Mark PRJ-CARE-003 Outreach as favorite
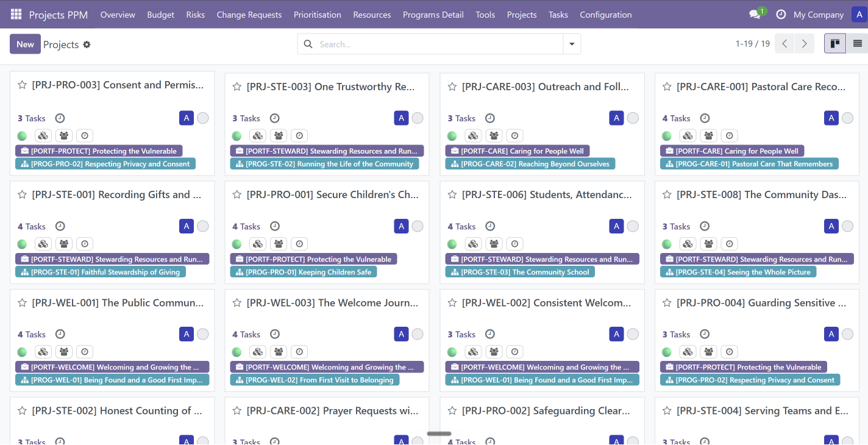 tap(452, 87)
